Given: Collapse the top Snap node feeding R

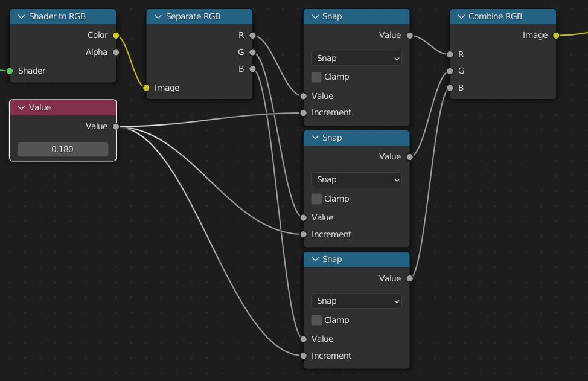Looking at the screenshot, I should [315, 16].
